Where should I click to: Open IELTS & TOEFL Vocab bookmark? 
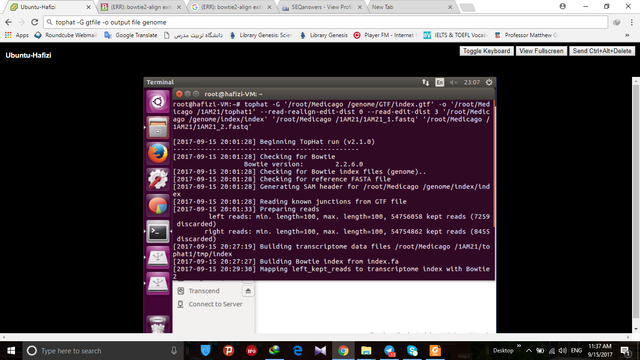(x=456, y=35)
